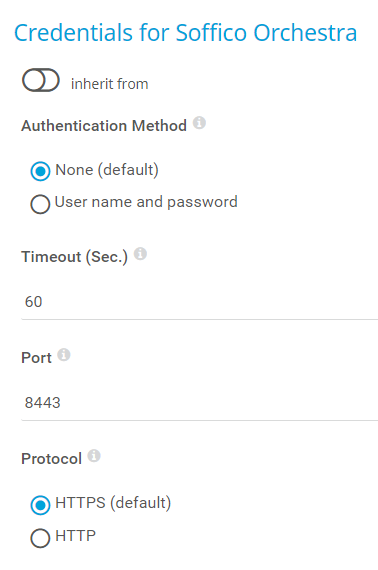Click the Protocol section label
378x570 pixels.
51,459
